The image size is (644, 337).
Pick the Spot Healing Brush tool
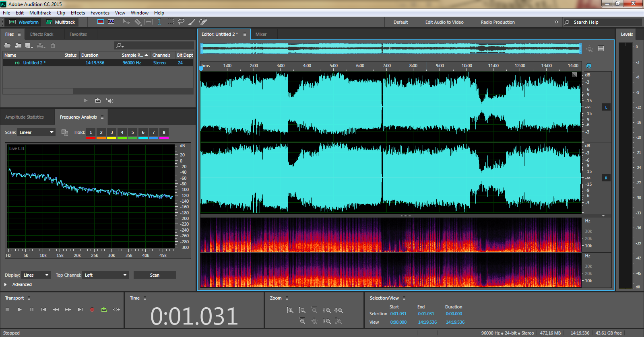(203, 22)
